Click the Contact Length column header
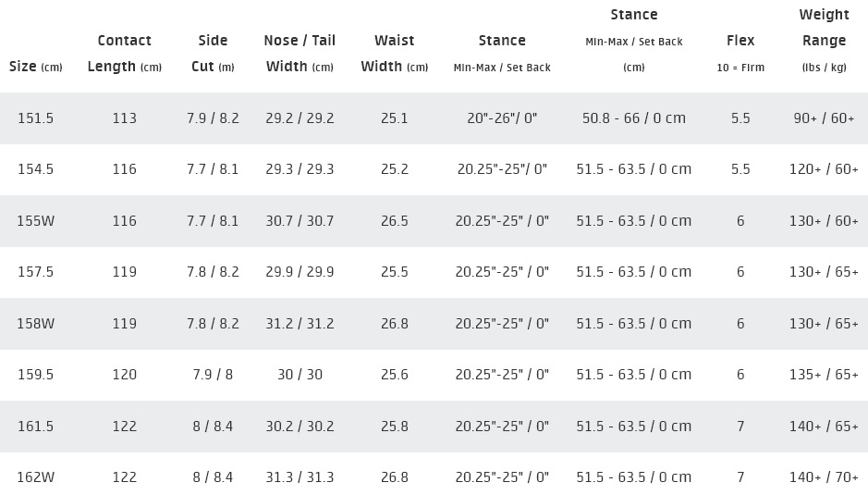The height and width of the screenshot is (495, 868). tap(124, 54)
